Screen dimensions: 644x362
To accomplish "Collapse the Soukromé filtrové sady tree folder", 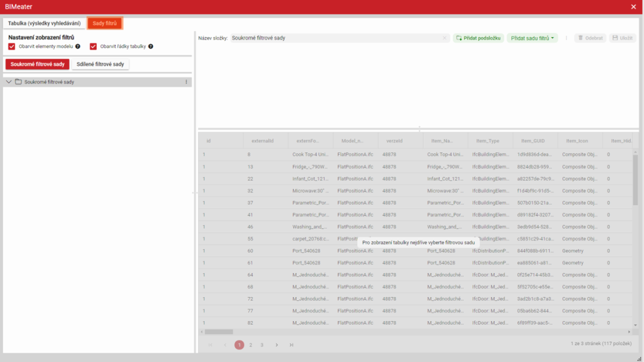I will (9, 82).
